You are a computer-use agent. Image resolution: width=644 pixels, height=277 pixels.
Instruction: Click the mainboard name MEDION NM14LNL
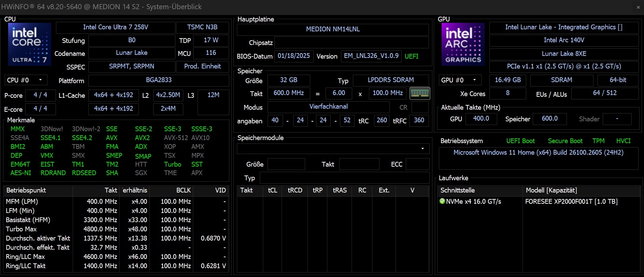click(x=333, y=29)
